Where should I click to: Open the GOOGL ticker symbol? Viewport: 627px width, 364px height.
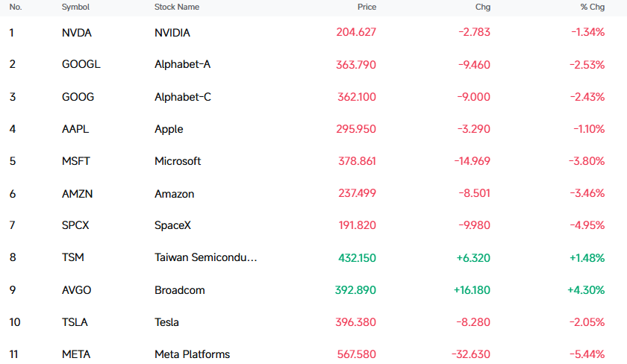click(81, 64)
